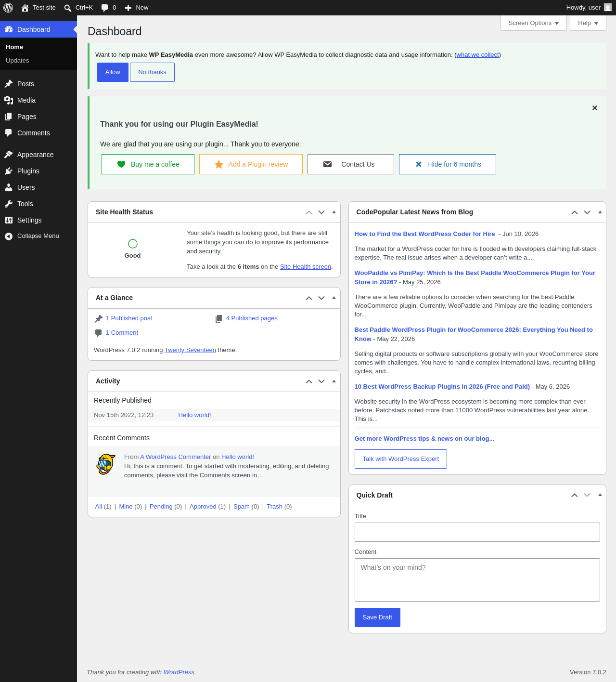This screenshot has height=682, width=616.
Task: Expand the Help dropdown
Action: [x=588, y=23]
